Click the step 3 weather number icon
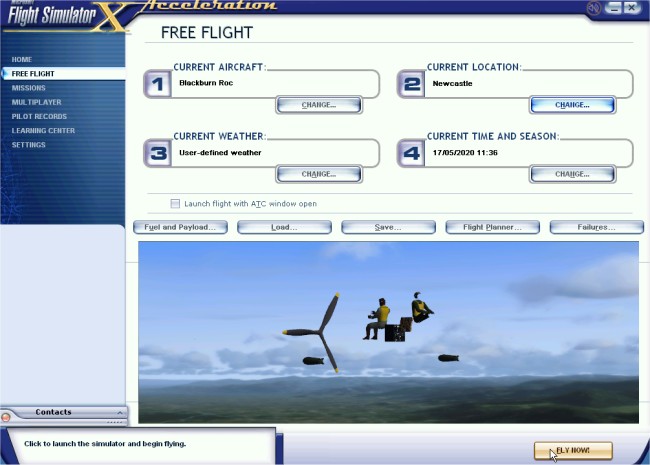 click(x=158, y=153)
